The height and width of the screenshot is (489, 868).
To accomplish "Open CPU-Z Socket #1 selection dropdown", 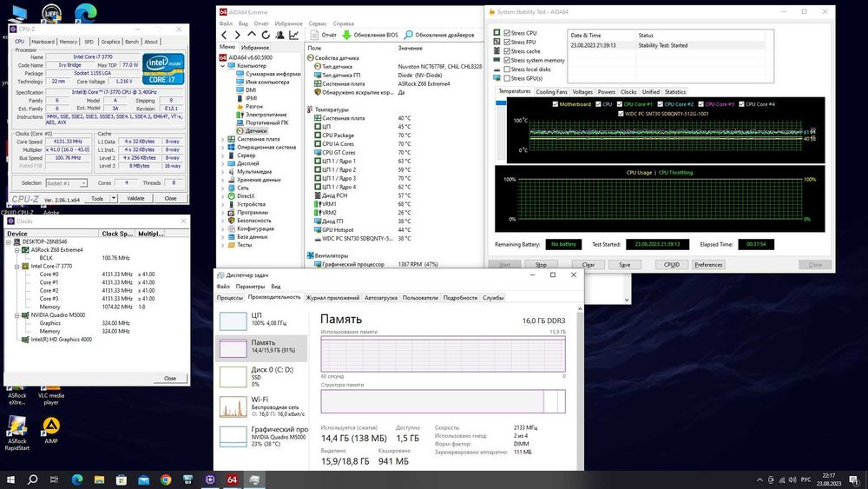I will tap(83, 183).
